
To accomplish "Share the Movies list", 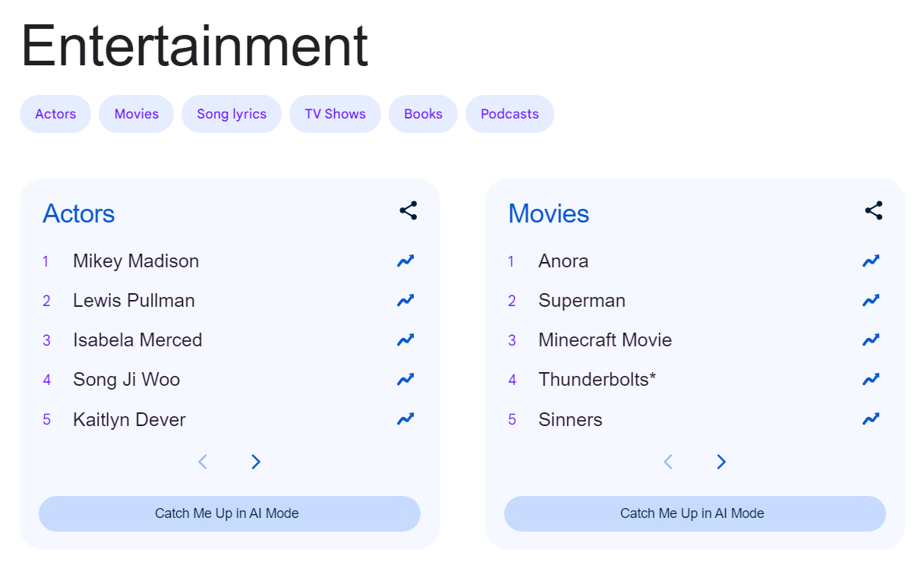I will click(x=873, y=210).
